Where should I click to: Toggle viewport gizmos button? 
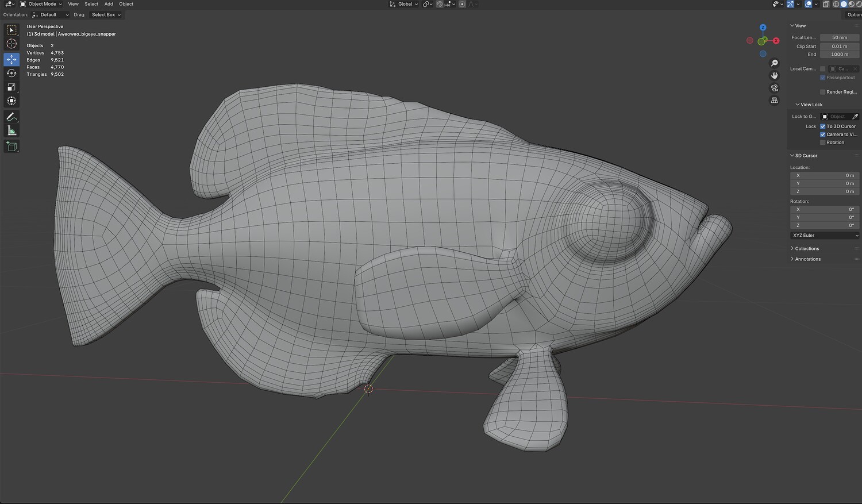pyautogui.click(x=791, y=4)
